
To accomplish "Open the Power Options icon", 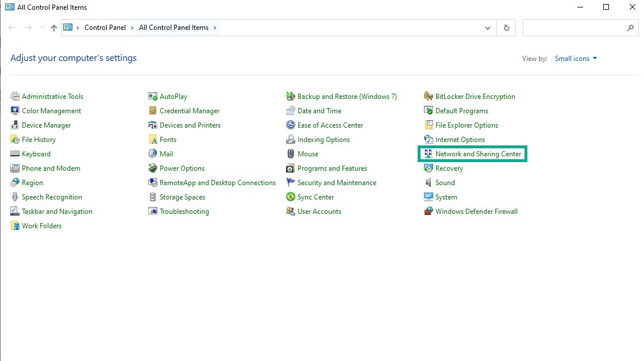I will (x=153, y=168).
